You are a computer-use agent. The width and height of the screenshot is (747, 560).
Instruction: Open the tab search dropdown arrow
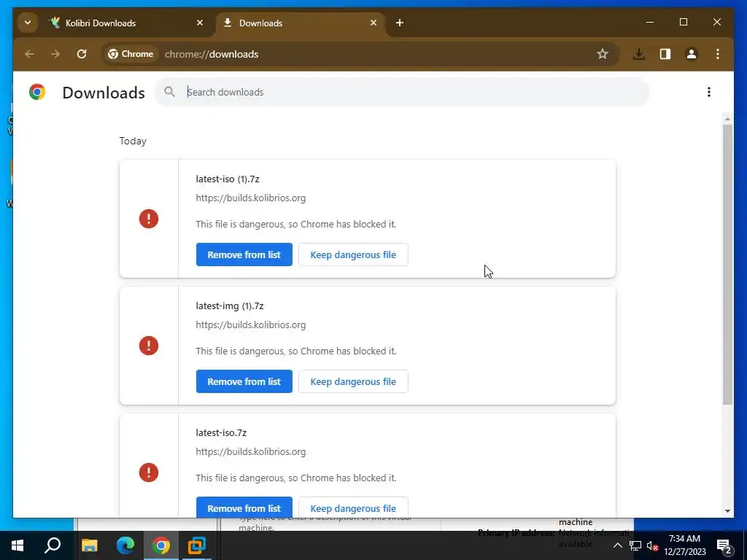click(28, 23)
